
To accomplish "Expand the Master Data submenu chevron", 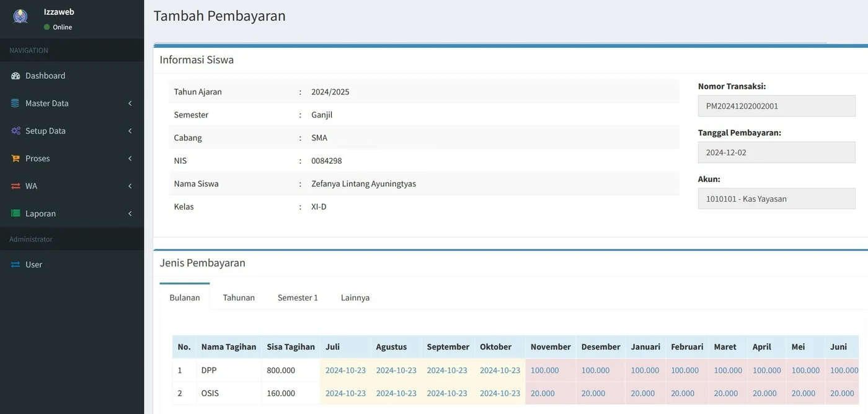I will pos(130,103).
